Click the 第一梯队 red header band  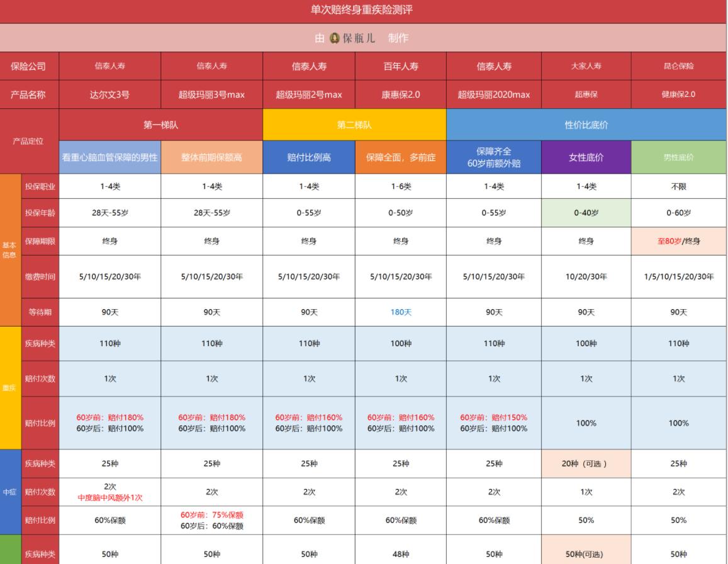160,124
